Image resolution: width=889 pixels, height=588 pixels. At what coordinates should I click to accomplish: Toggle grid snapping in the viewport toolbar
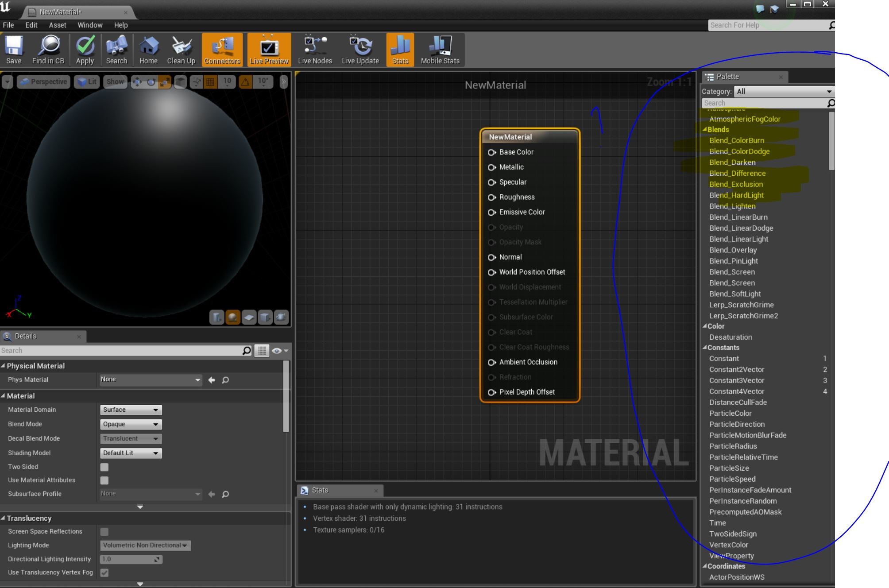210,82
